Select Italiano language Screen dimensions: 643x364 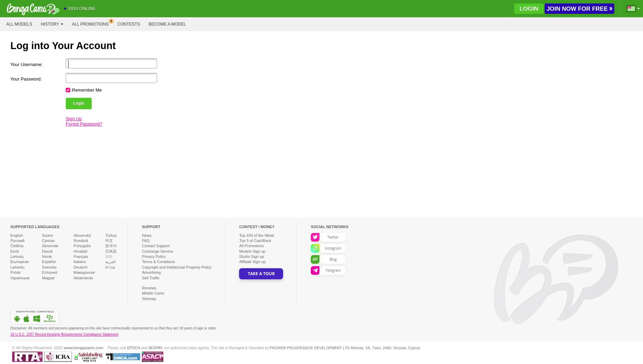pos(80,262)
